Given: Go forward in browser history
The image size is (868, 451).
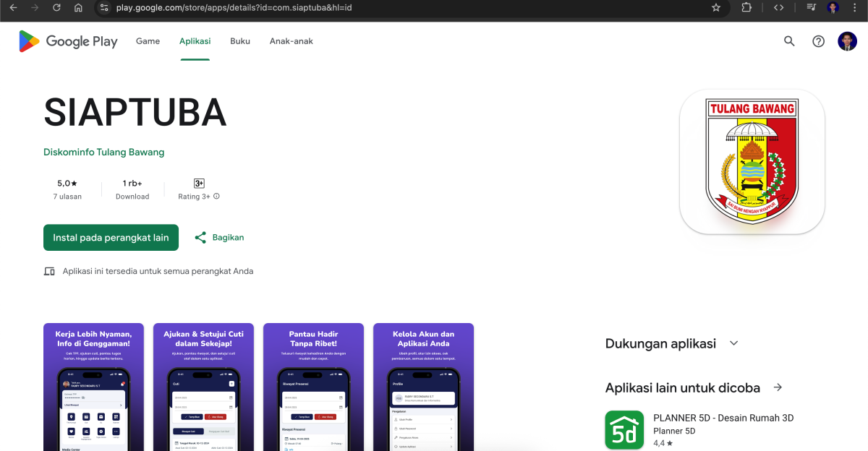Looking at the screenshot, I should (35, 7).
